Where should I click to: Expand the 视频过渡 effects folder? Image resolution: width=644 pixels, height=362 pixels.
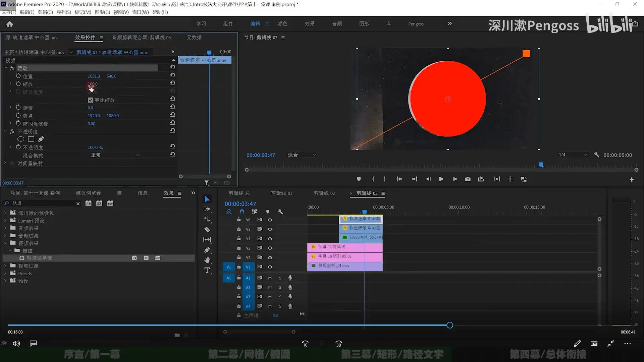[5, 266]
